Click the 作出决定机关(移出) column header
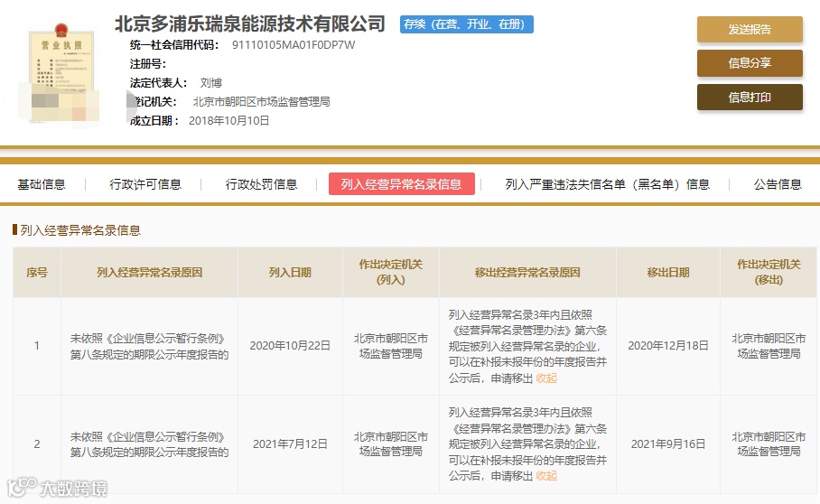Screen dimensions: 820x504 769,272
